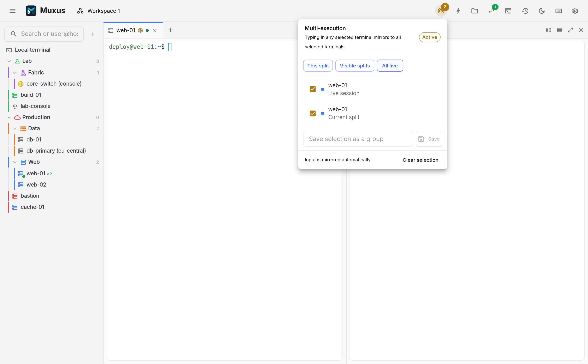Viewport: 588px width, 364px height.
Task: Add a new terminal tab
Action: pos(171,30)
